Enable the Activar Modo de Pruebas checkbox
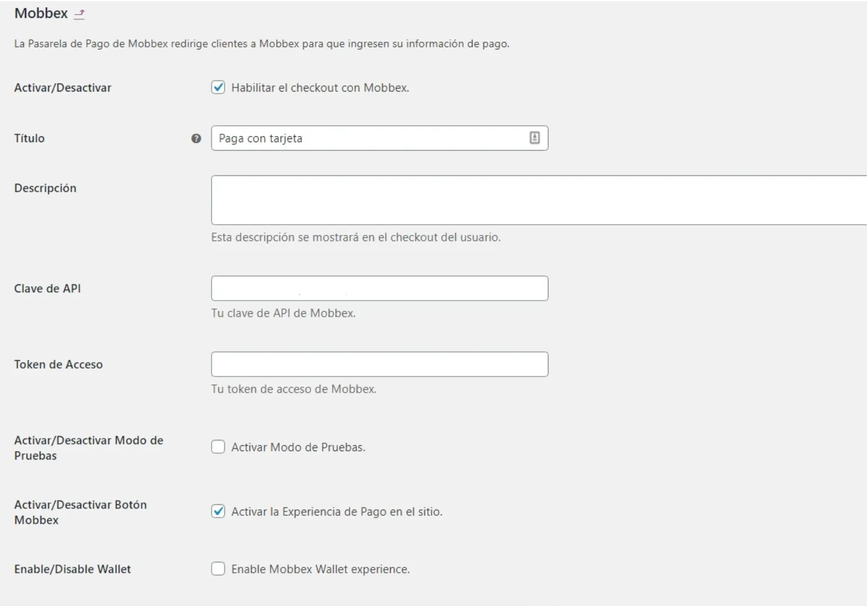The width and height of the screenshot is (868, 606). [x=218, y=447]
